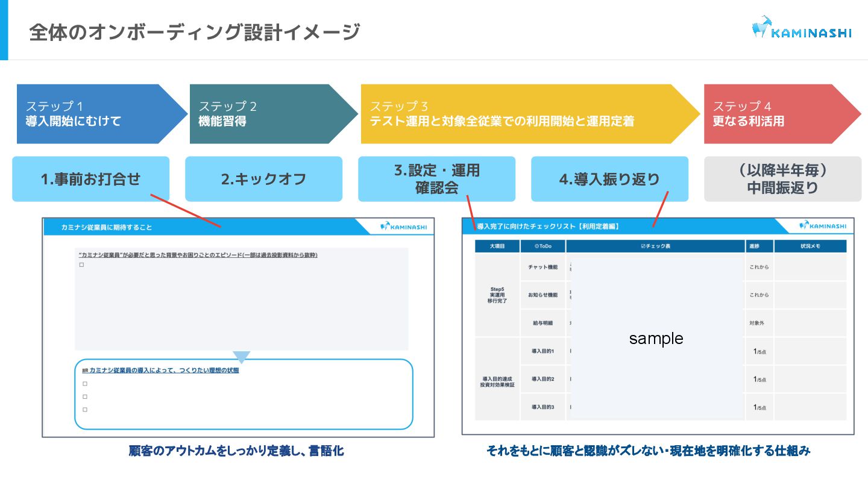Viewport: 868px width, 488px height.
Task: Click the 1.事前お打合せ box
Action: point(90,179)
